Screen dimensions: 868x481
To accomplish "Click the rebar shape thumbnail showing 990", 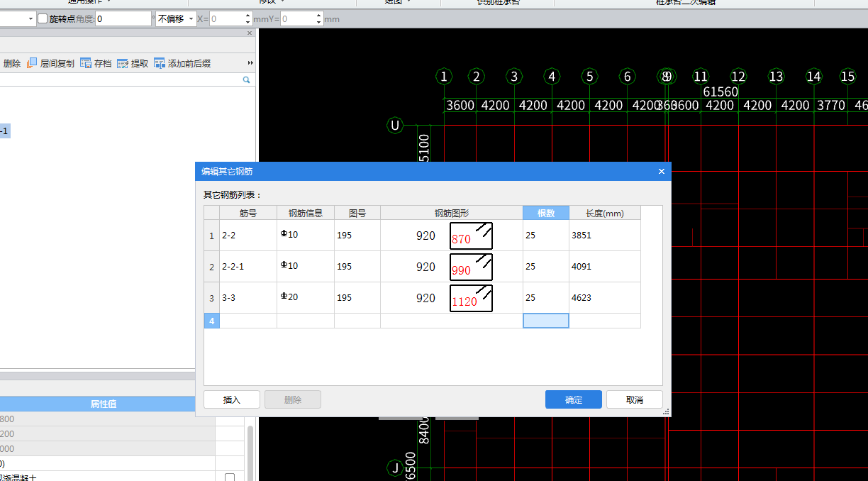I will 471,267.
